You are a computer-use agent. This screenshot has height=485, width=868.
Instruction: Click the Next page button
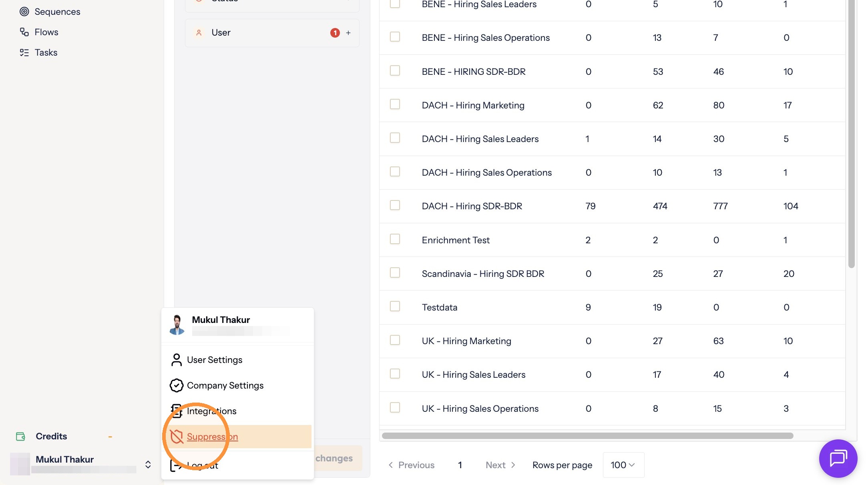tap(500, 465)
